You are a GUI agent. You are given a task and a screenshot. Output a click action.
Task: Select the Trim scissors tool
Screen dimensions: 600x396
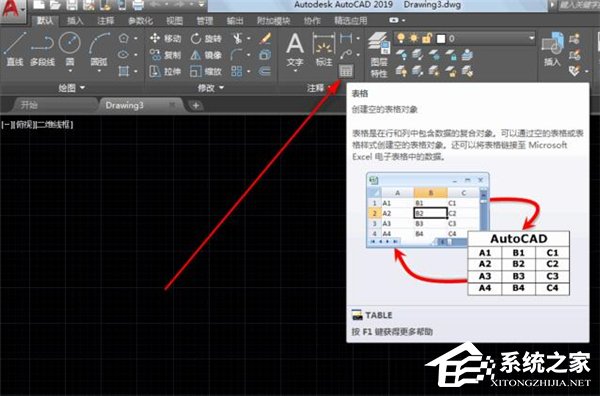237,38
